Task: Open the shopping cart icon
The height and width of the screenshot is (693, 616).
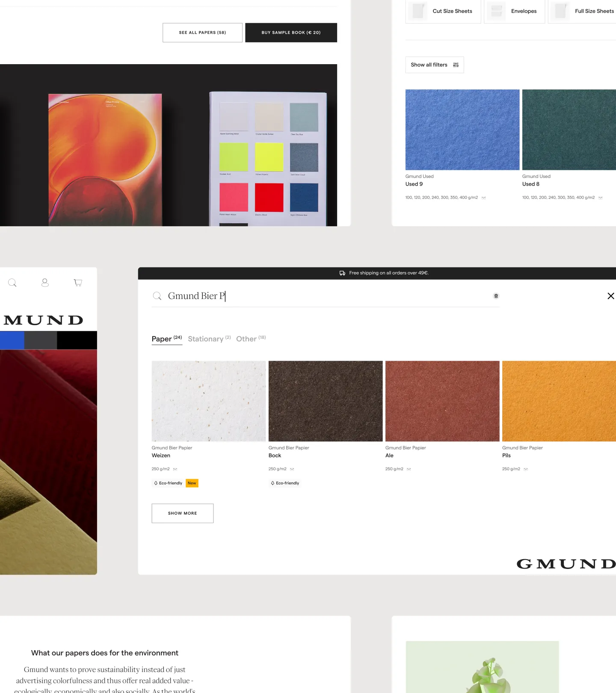Action: 78,282
